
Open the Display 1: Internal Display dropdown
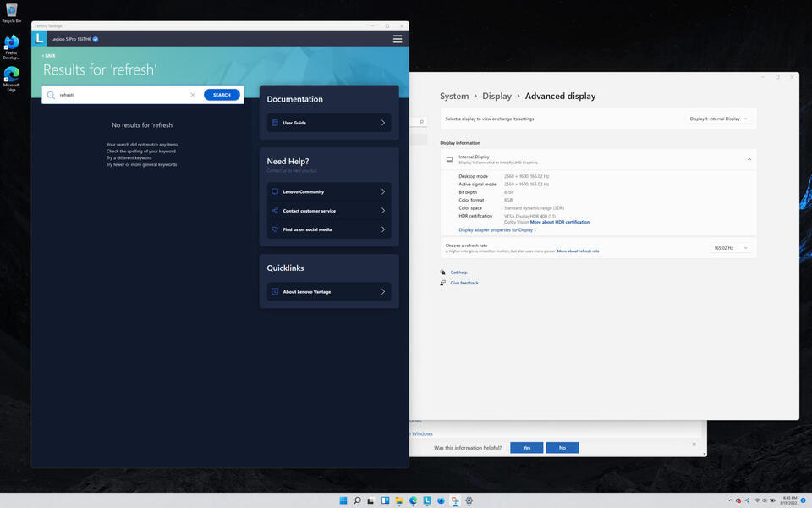[718, 119]
